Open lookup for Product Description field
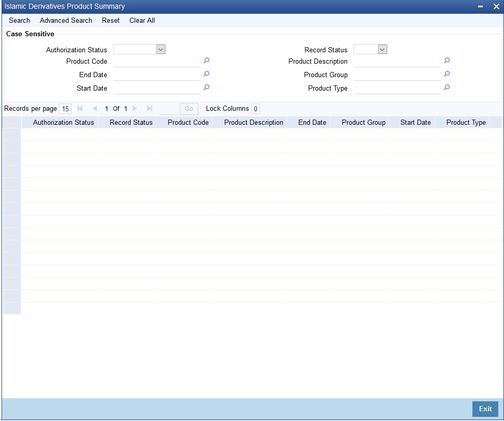Viewport: 504px width, 421px height. [447, 61]
